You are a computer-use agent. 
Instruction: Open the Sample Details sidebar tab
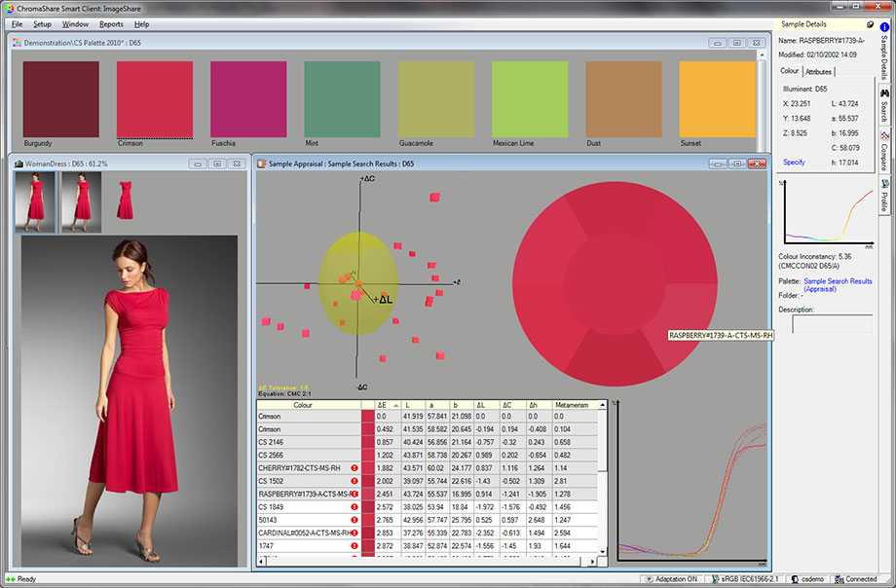(x=884, y=49)
